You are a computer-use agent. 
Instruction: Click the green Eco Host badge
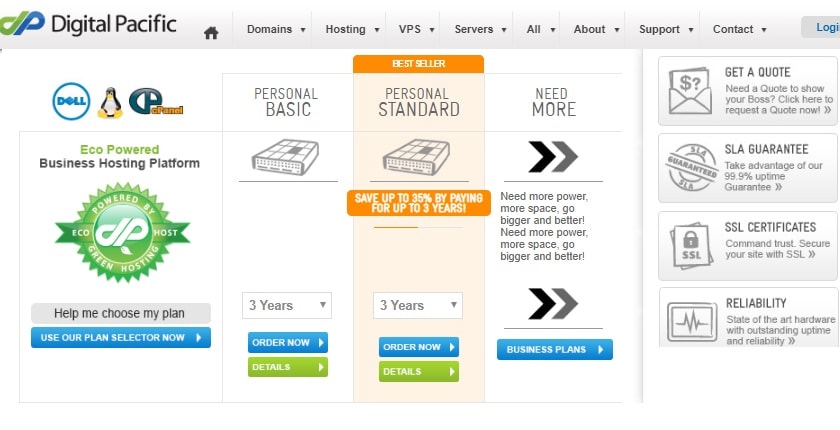coord(123,232)
